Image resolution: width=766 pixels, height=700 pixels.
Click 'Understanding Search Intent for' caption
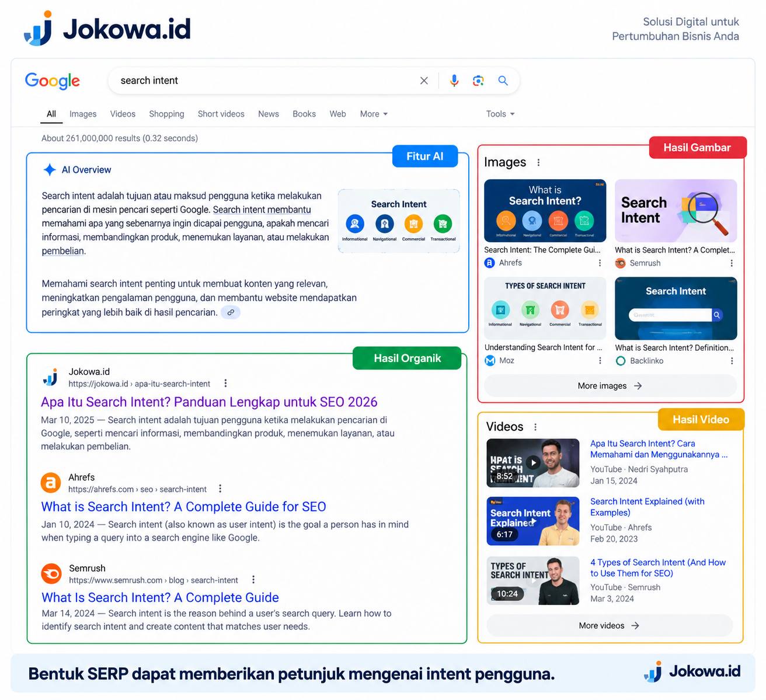543,347
